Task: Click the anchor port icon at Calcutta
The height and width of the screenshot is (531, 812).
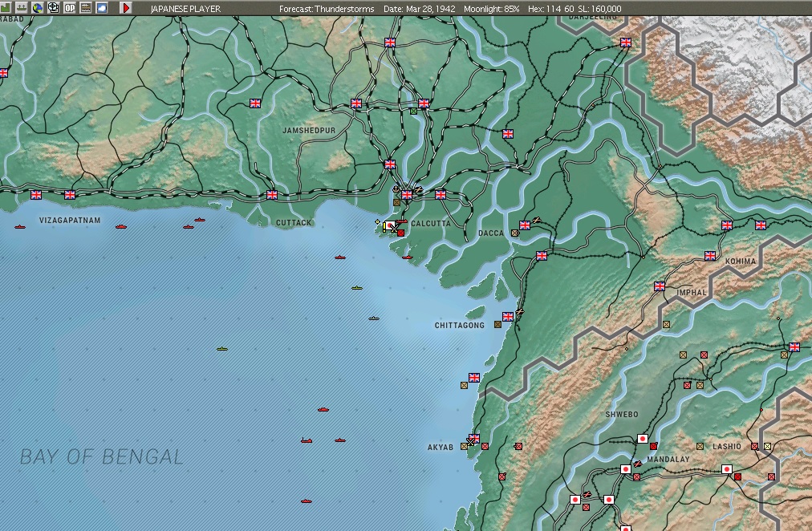Action: pyautogui.click(x=396, y=189)
